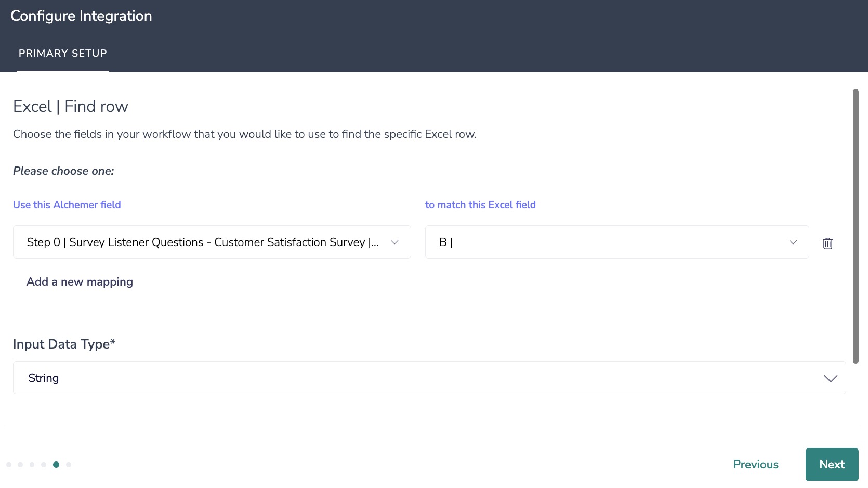Delete the field mapping with trash icon
This screenshot has height=488, width=868.
point(827,243)
